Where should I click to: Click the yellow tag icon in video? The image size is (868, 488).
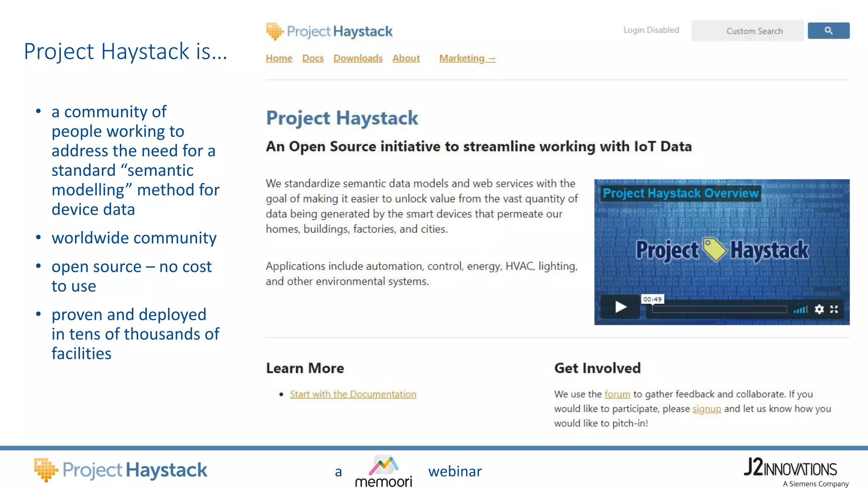coord(715,250)
